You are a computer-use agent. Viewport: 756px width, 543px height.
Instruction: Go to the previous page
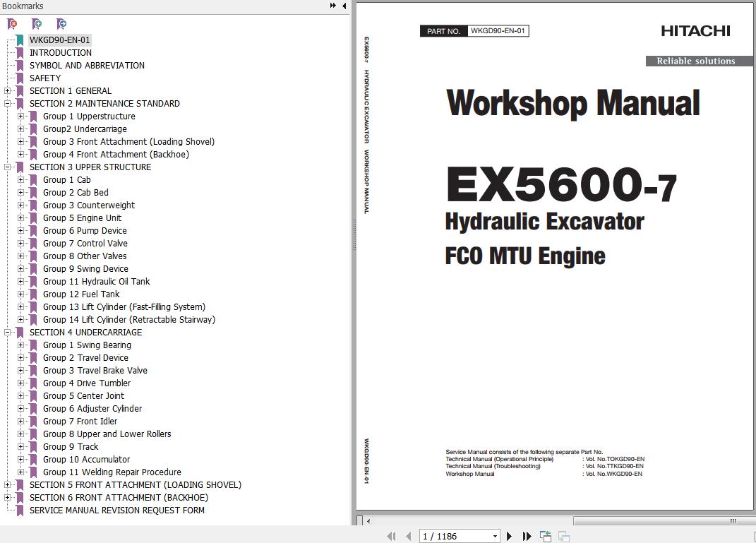click(409, 536)
